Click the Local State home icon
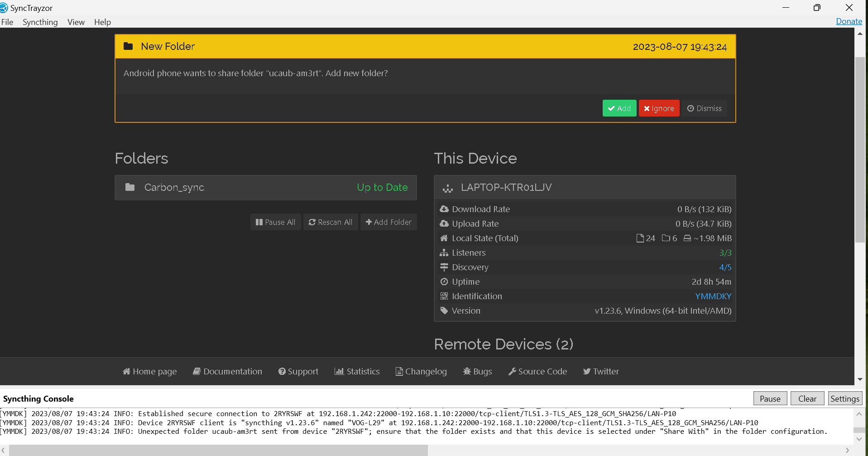This screenshot has height=456, width=868. pyautogui.click(x=444, y=238)
